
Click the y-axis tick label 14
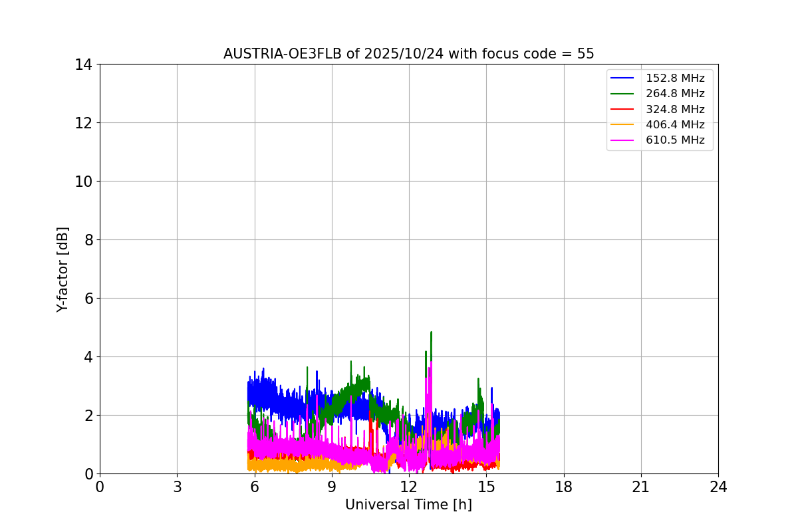coord(84,65)
